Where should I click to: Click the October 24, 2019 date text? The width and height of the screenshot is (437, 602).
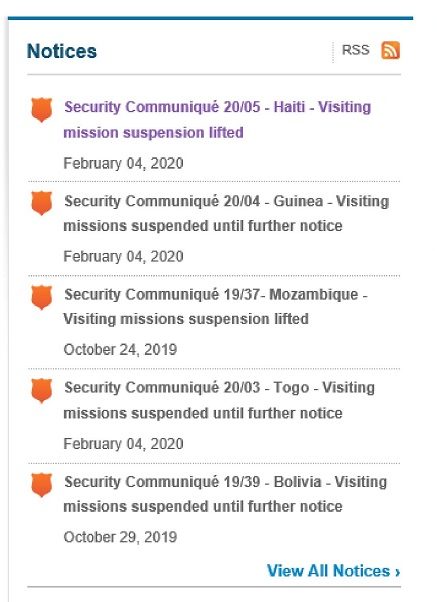[x=120, y=350]
